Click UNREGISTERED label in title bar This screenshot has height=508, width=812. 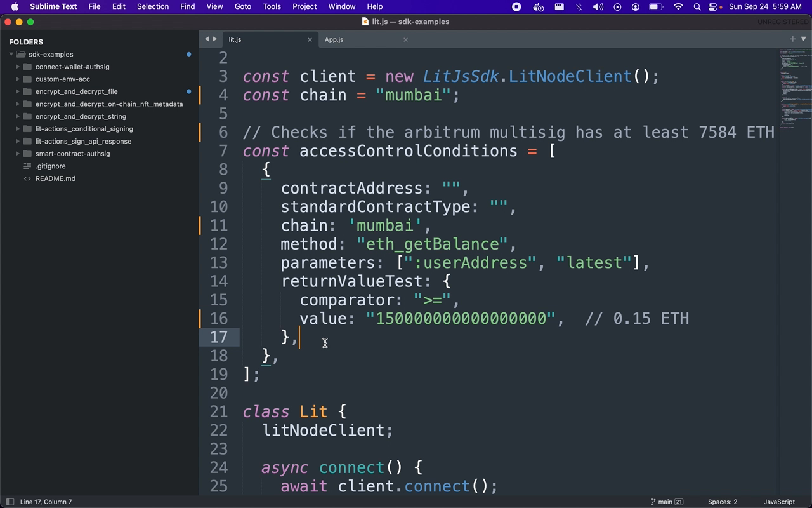[783, 22]
